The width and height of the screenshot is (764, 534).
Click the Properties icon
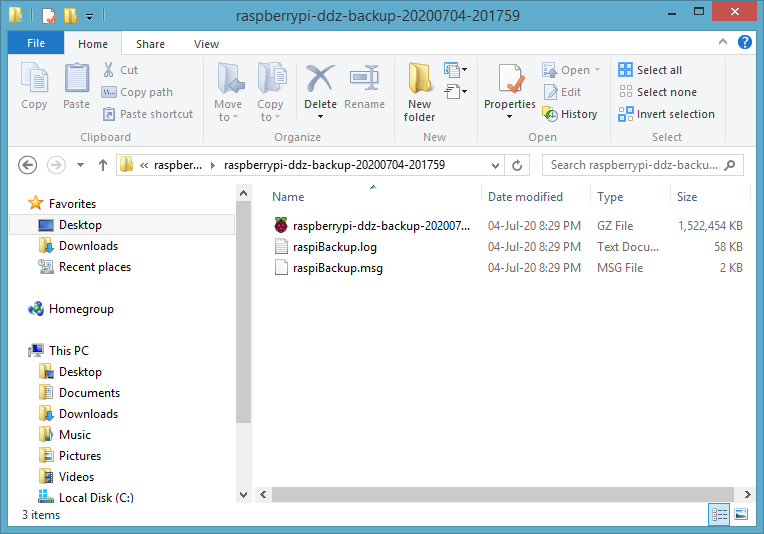pos(510,78)
